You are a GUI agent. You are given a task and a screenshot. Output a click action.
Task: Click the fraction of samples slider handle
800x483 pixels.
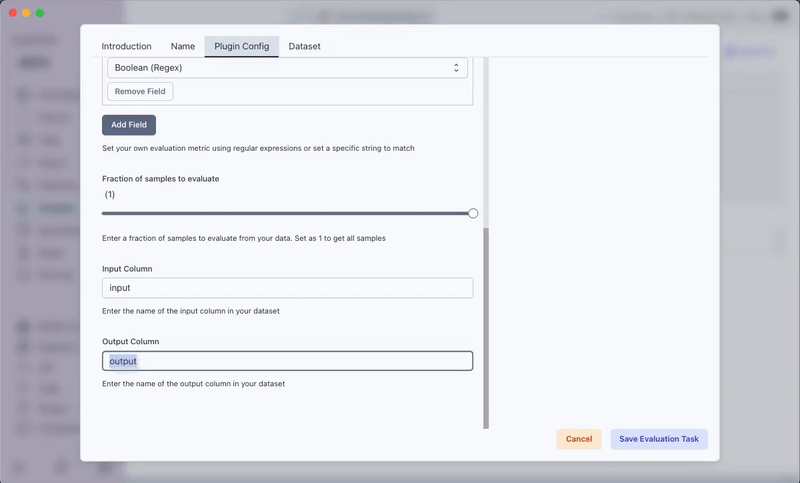[473, 213]
